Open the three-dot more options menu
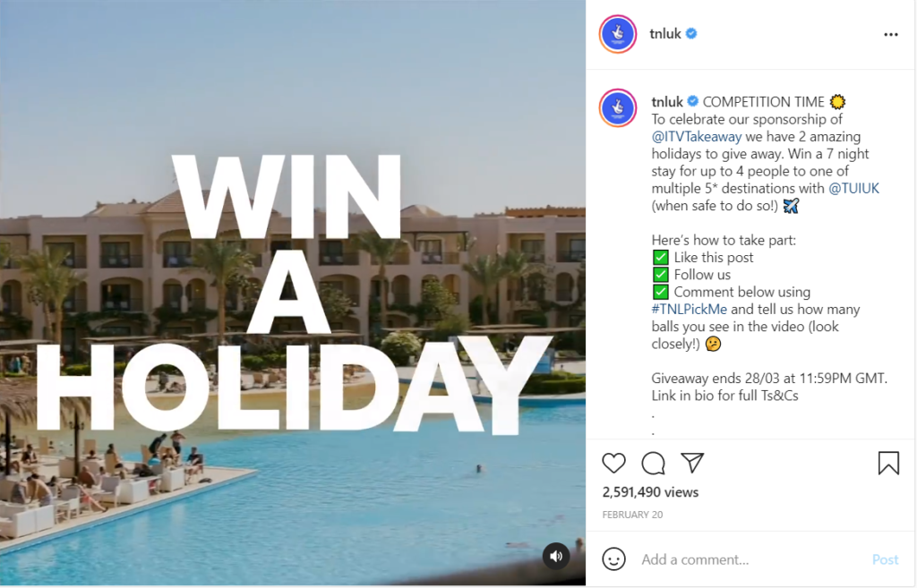The height and width of the screenshot is (588, 917). [891, 35]
